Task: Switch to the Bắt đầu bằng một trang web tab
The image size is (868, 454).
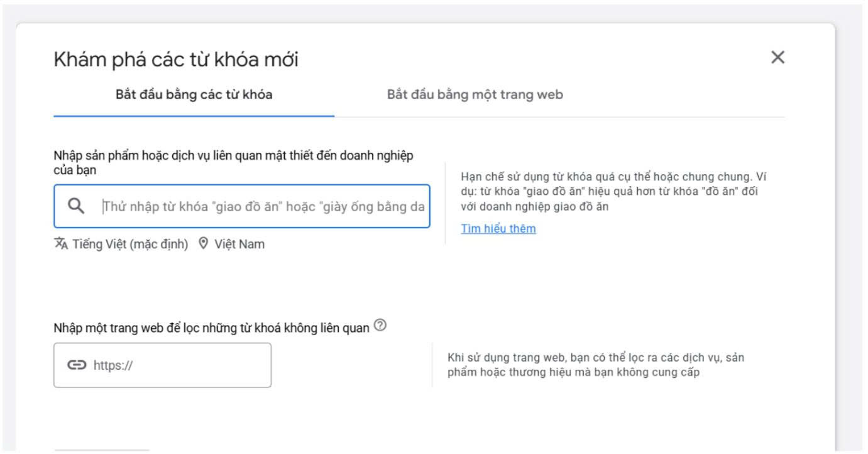Action: pyautogui.click(x=475, y=94)
